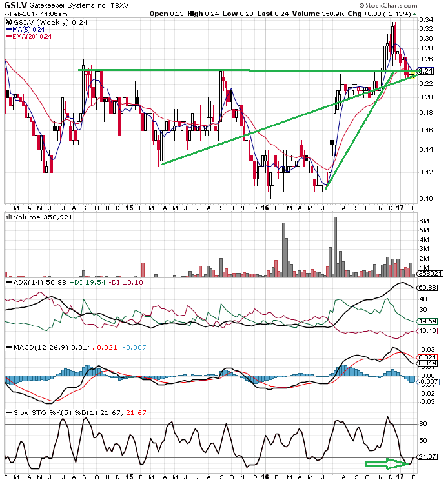This screenshot has height=482, width=448.
Task: Click the StockCharts.com copyright logo
Action: pyautogui.click(x=388, y=5)
